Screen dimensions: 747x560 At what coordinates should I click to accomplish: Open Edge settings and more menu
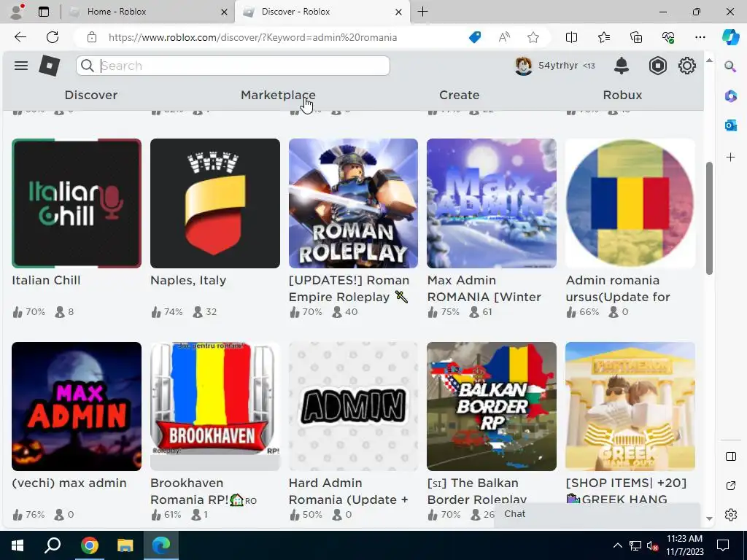[x=700, y=37]
